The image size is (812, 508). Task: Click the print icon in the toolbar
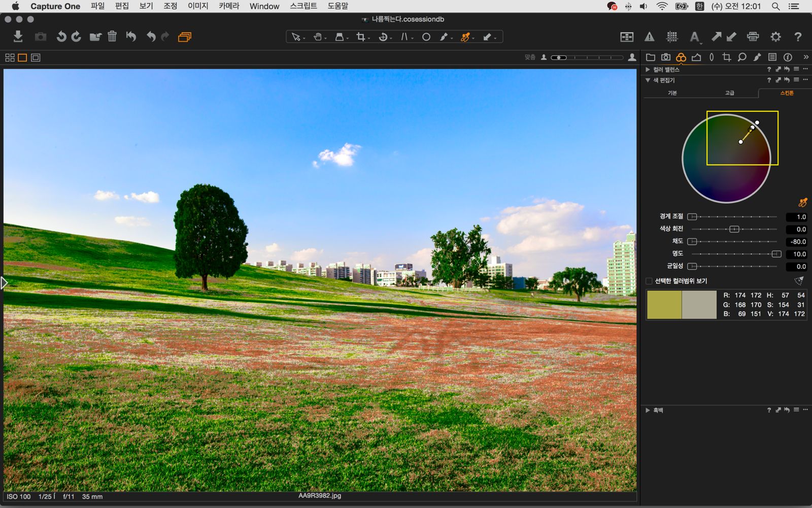click(753, 37)
